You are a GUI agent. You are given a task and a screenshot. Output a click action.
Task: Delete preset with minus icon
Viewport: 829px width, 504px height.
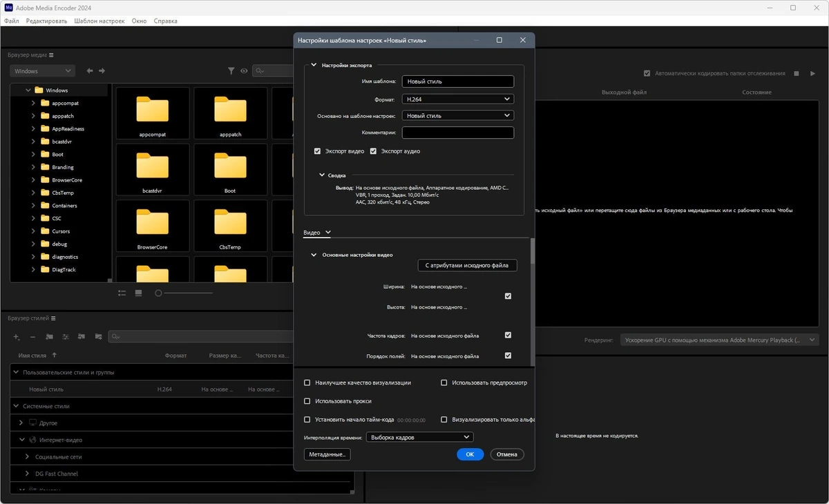[x=32, y=337]
